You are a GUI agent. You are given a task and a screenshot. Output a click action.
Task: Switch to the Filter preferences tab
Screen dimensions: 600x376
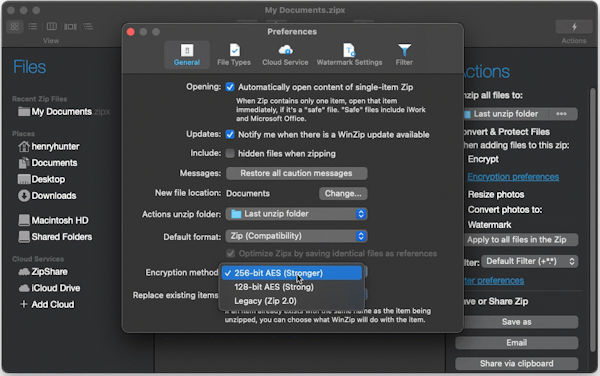coord(404,55)
